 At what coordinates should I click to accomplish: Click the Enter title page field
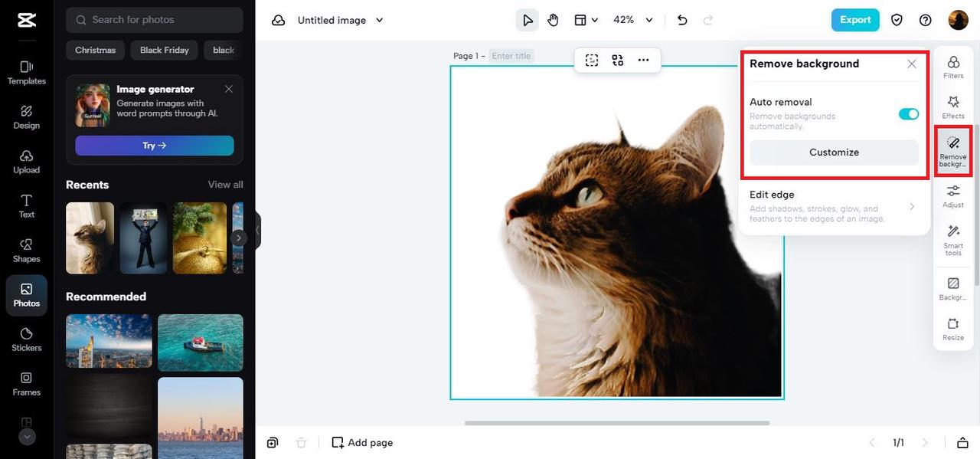pos(511,56)
